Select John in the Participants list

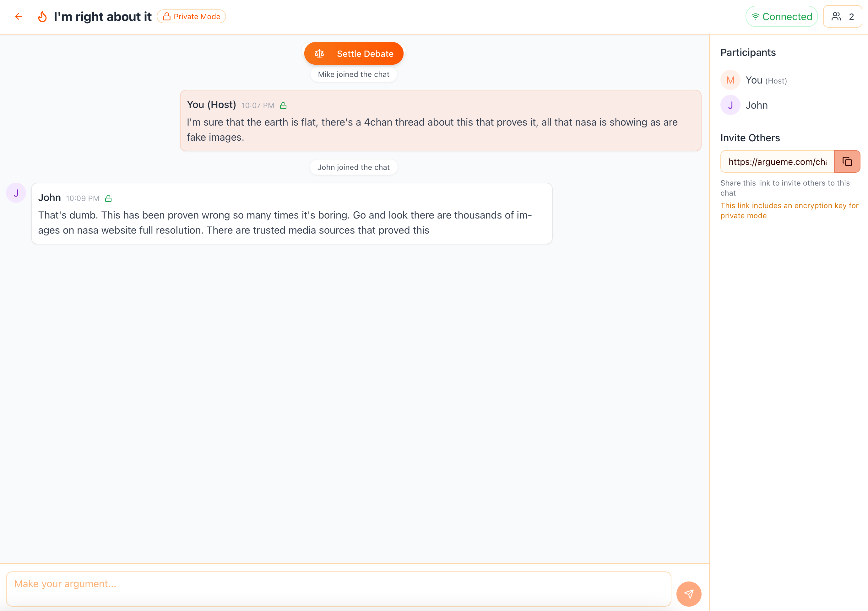click(x=757, y=105)
